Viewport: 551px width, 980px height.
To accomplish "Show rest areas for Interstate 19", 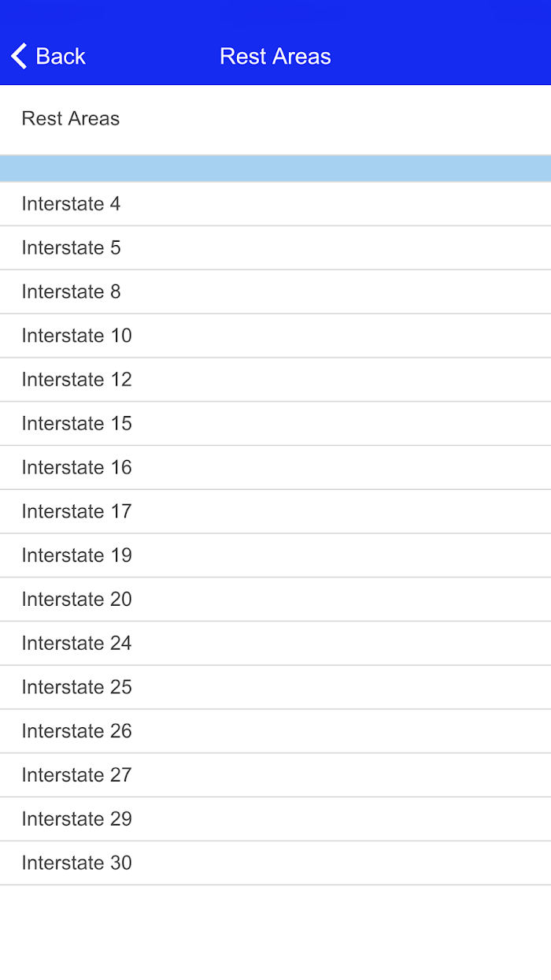I will 275,556.
